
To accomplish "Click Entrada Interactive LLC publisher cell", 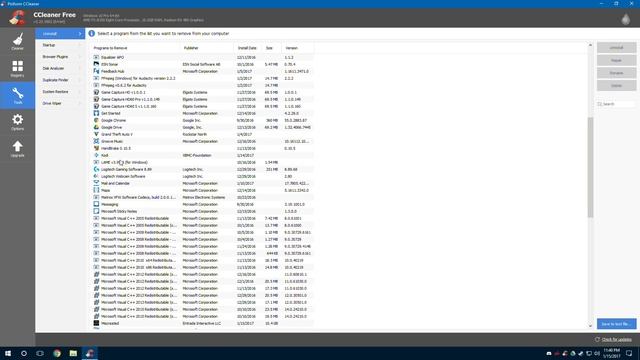I will (202, 323).
